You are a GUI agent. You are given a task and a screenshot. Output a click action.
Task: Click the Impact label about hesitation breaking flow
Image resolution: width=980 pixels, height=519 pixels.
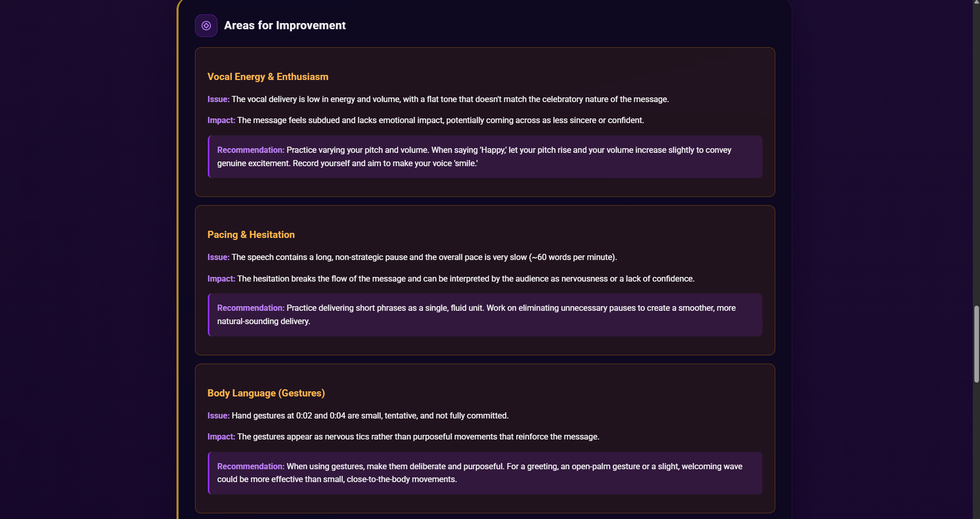coord(221,279)
